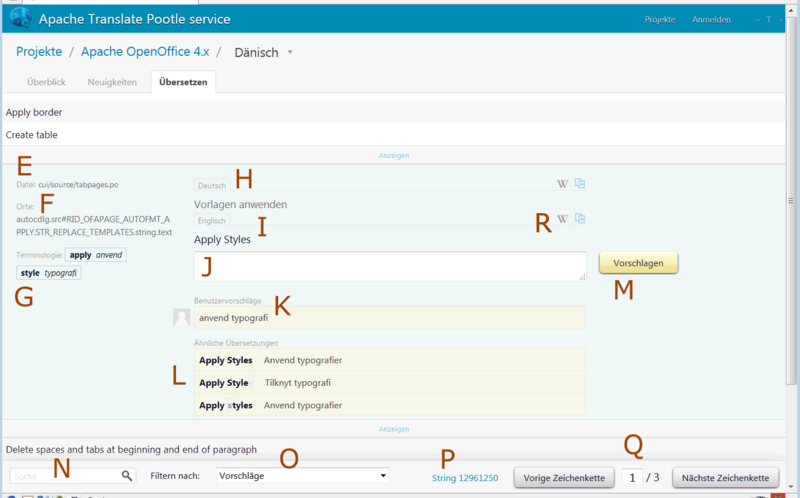Viewport: 800px width, 498px height.
Task: Open Wikipedia lookup for the Deutsch source
Action: [x=562, y=184]
